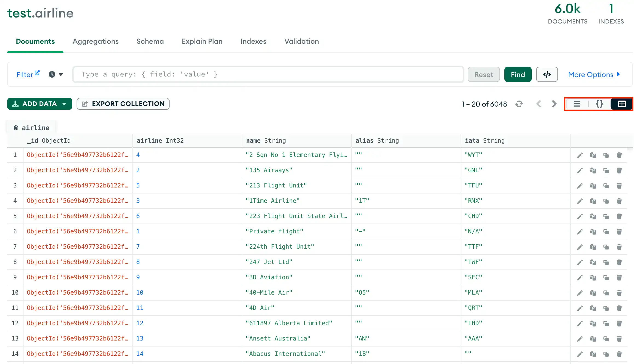Open the Indexes tab
This screenshot has height=364, width=634.
point(253,41)
